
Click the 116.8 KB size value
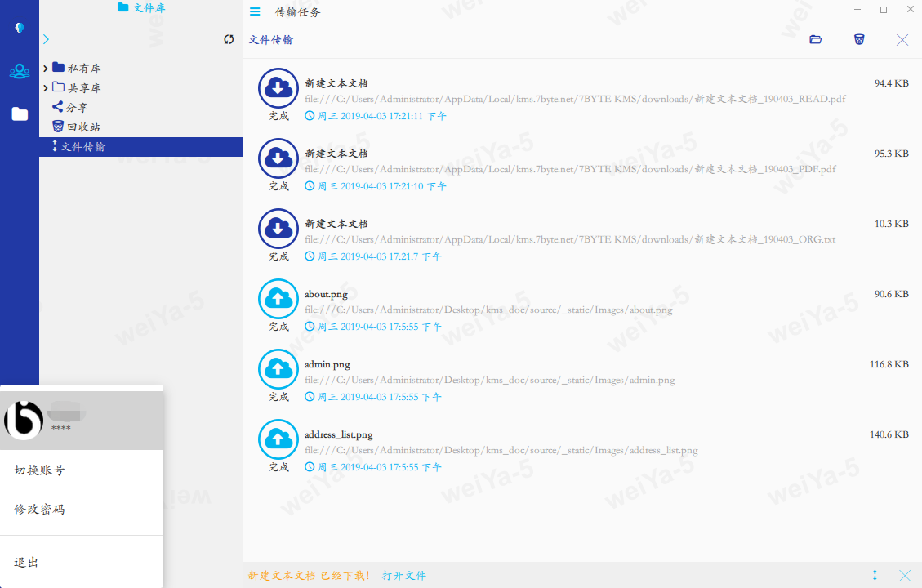point(889,364)
